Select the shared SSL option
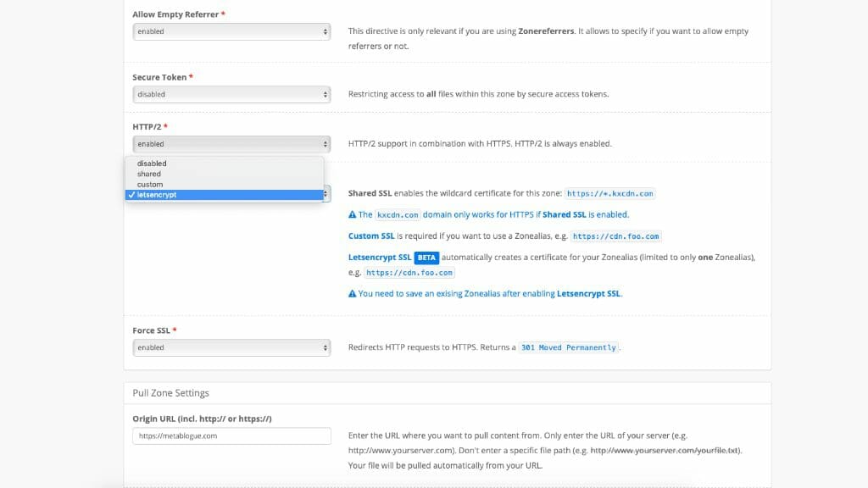The image size is (868, 488). pos(148,173)
